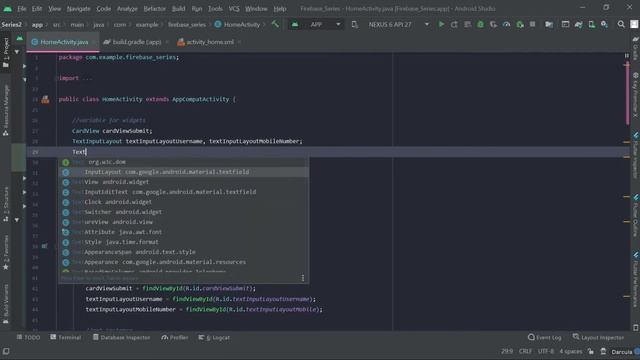Toggle the Favorites tool window
This screenshot has height=360, width=640.
tap(6, 252)
